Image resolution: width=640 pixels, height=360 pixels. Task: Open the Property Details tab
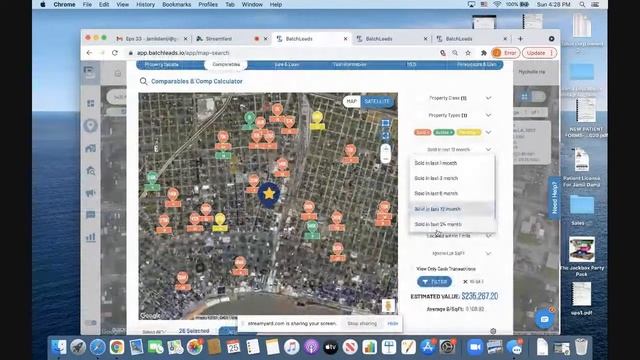(x=162, y=64)
